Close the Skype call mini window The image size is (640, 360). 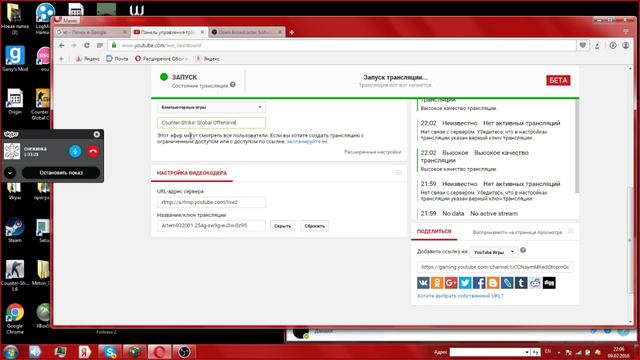[97, 134]
